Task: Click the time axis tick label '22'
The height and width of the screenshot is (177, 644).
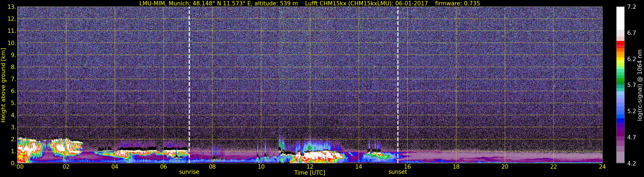Action: [554, 167]
